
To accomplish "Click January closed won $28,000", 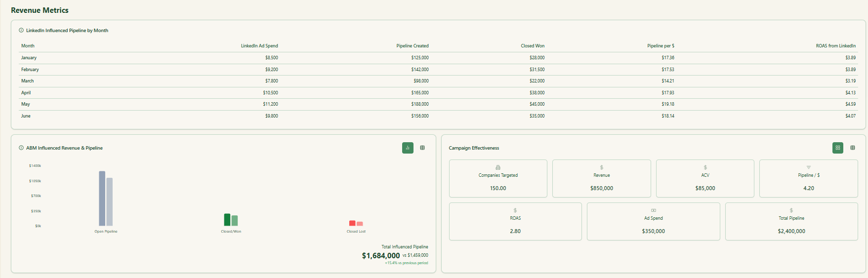I will (537, 58).
